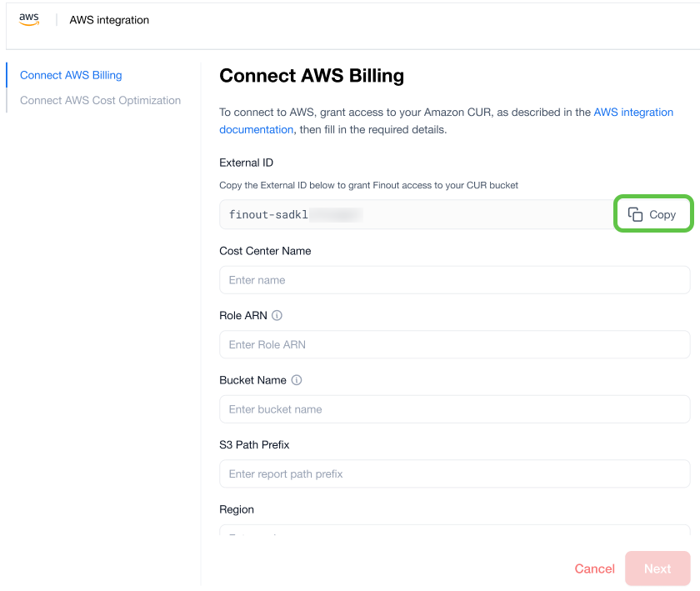Focus the S3 report path prefix field
700x591 pixels.
click(454, 473)
